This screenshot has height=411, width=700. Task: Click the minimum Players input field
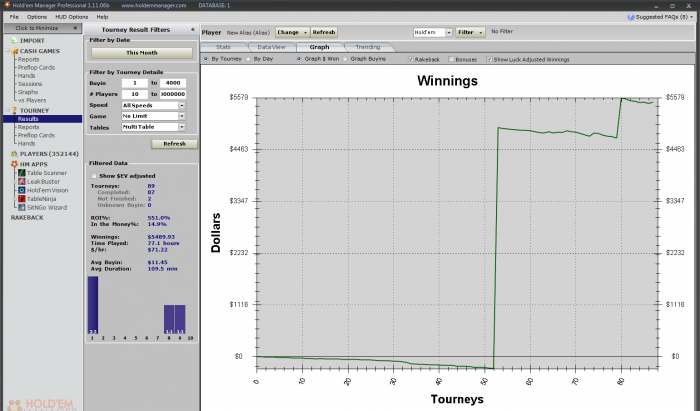pos(135,94)
